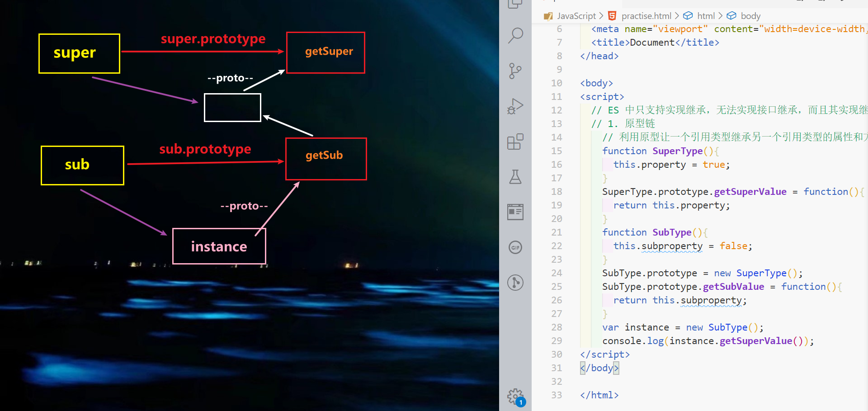Click the '// 1. 原型链' comment line
Image resolution: width=868 pixels, height=411 pixels.
pyautogui.click(x=623, y=124)
